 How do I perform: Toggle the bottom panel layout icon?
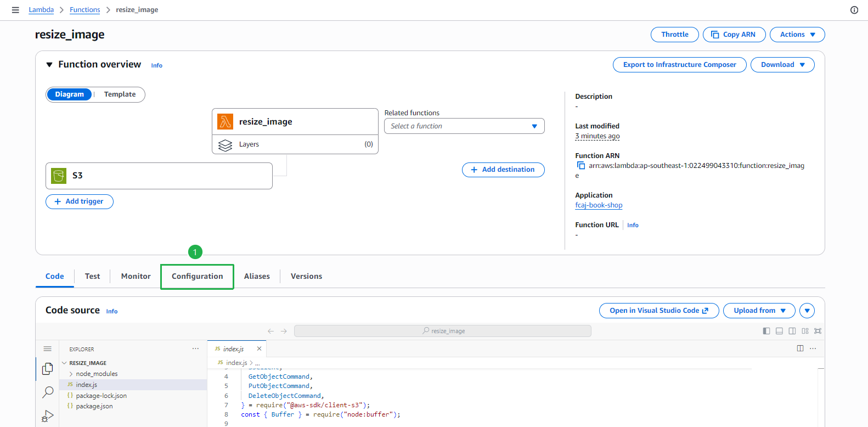pyautogui.click(x=779, y=331)
